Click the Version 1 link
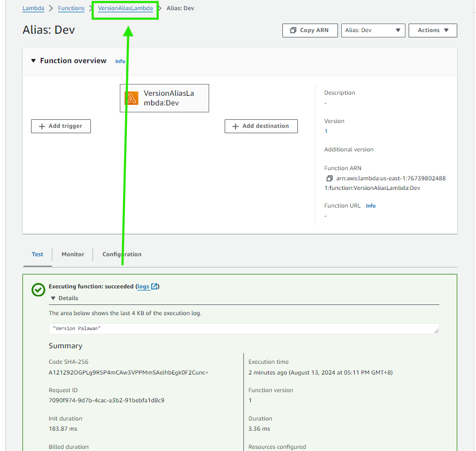Image resolution: width=476 pixels, height=451 pixels. coord(326,132)
